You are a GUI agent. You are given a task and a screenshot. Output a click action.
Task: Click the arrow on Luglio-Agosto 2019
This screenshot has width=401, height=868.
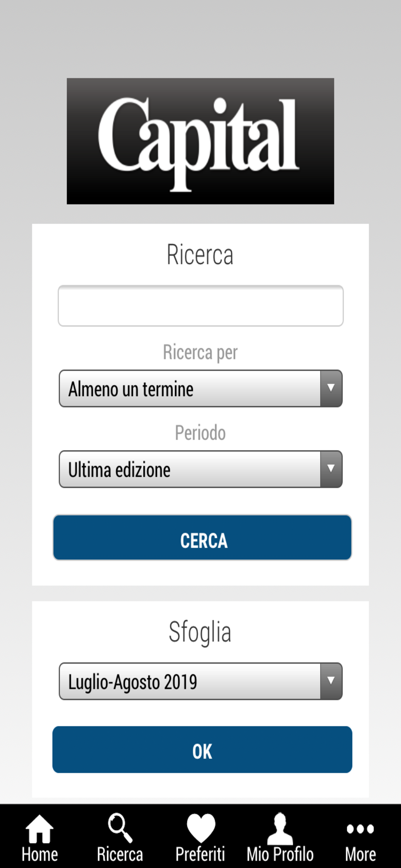[x=331, y=681]
